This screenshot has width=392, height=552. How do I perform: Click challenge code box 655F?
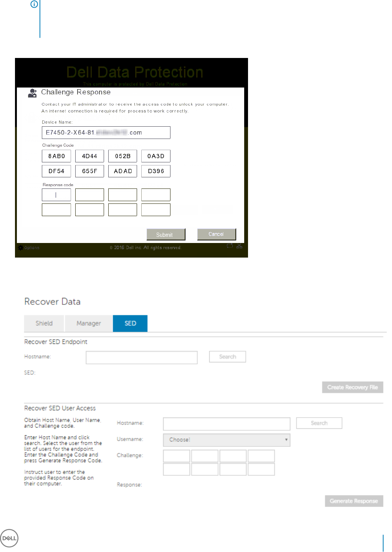tap(89, 171)
